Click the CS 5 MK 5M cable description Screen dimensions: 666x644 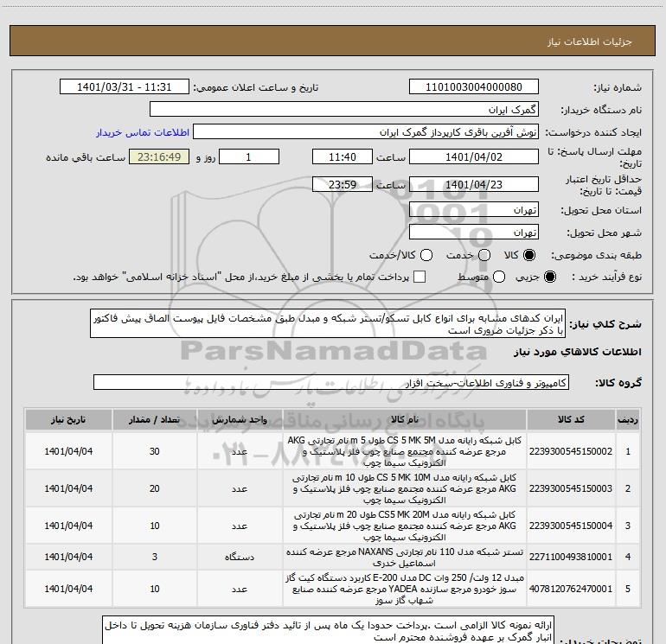pyautogui.click(x=405, y=451)
